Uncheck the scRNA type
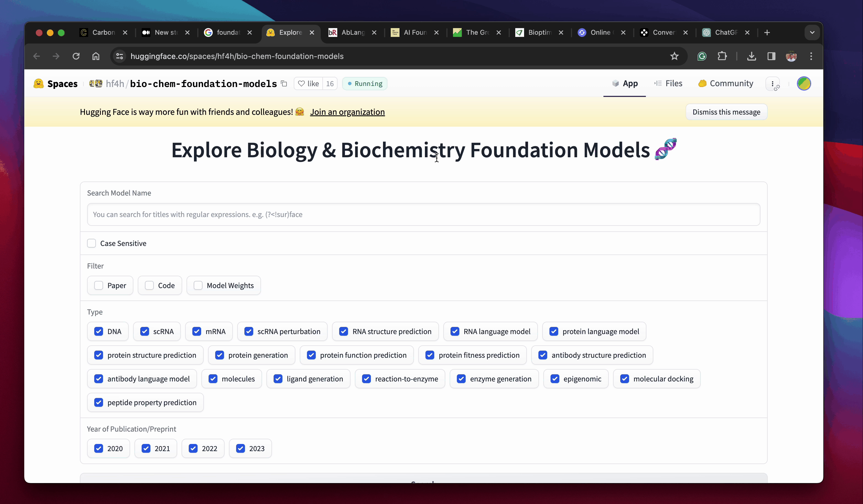Screen dimensions: 863x504 pos(144,331)
